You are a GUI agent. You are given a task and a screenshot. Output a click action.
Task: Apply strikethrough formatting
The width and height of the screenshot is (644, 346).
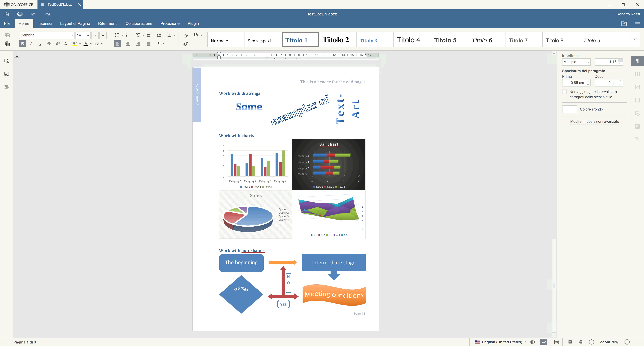(x=49, y=44)
